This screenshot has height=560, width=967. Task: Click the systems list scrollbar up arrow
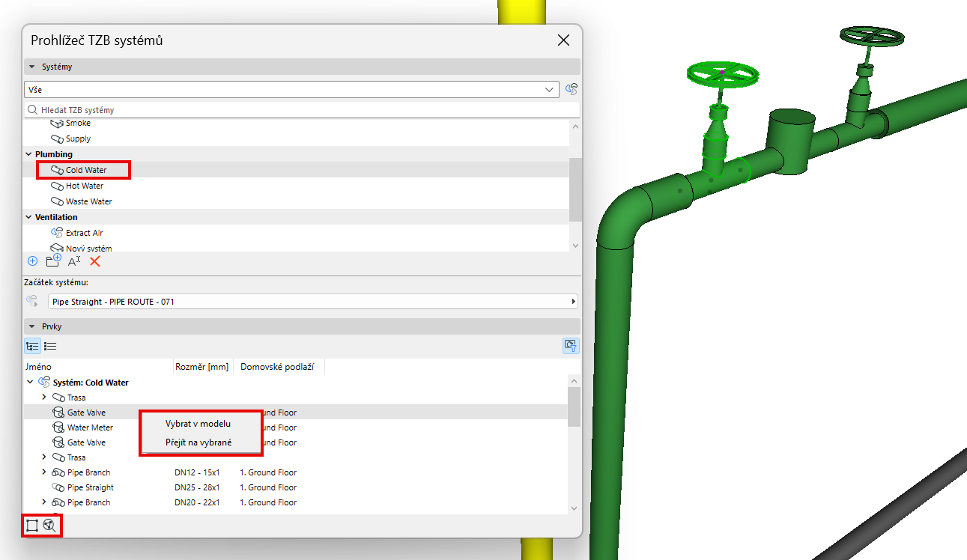[x=575, y=126]
